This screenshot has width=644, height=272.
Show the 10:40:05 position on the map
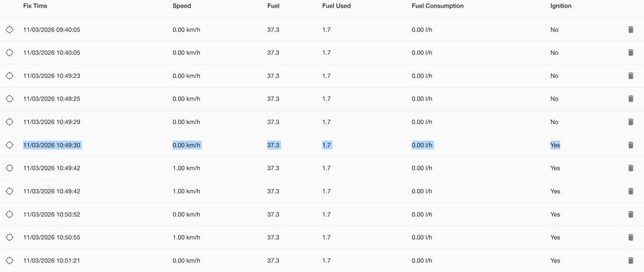coord(9,53)
